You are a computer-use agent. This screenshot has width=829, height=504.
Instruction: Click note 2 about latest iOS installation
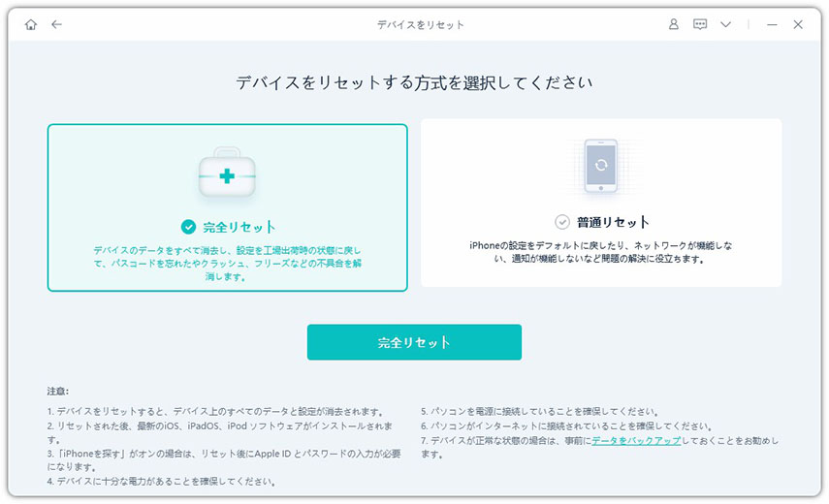click(x=220, y=432)
